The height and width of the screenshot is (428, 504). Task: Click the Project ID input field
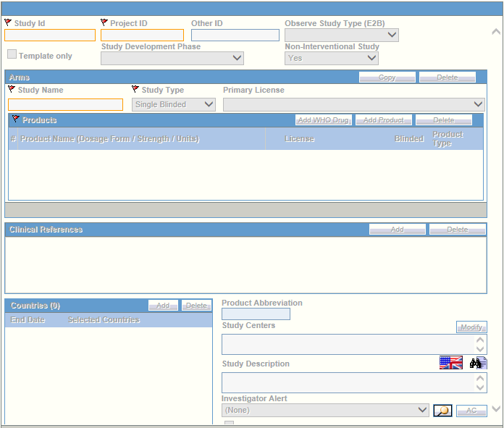142,35
